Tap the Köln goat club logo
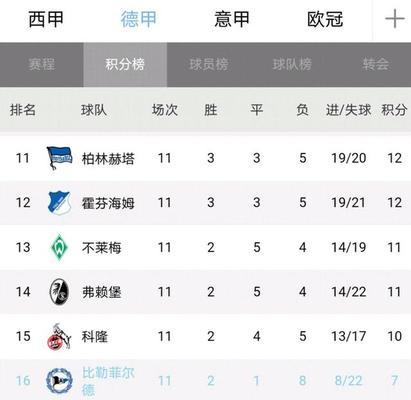 pos(59,336)
